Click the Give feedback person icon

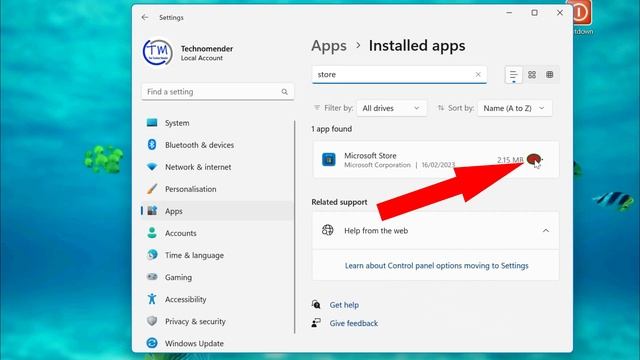(316, 323)
